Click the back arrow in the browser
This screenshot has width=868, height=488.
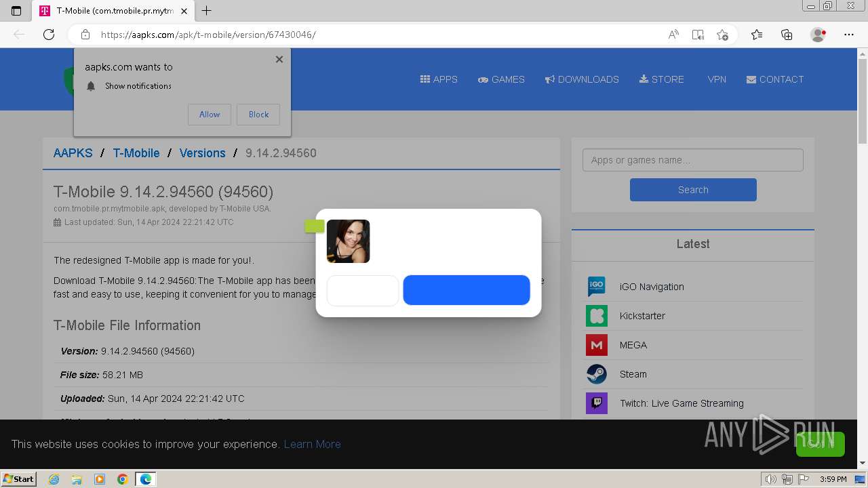click(x=19, y=35)
